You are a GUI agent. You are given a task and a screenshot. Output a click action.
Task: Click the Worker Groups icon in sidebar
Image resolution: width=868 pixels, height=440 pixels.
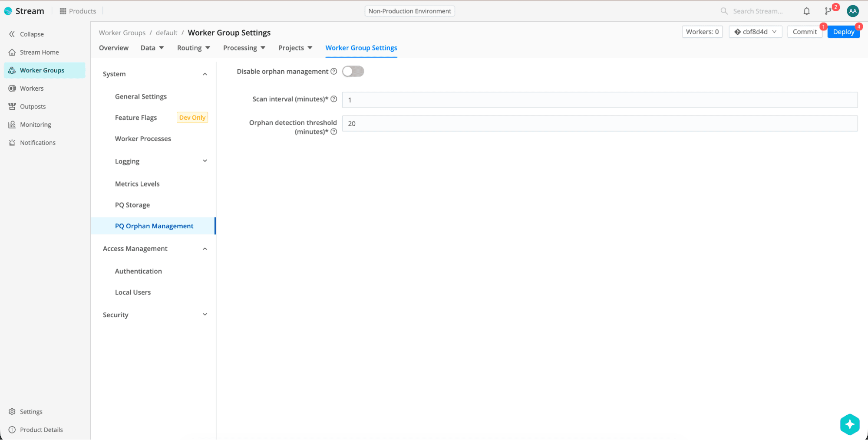[x=12, y=70]
